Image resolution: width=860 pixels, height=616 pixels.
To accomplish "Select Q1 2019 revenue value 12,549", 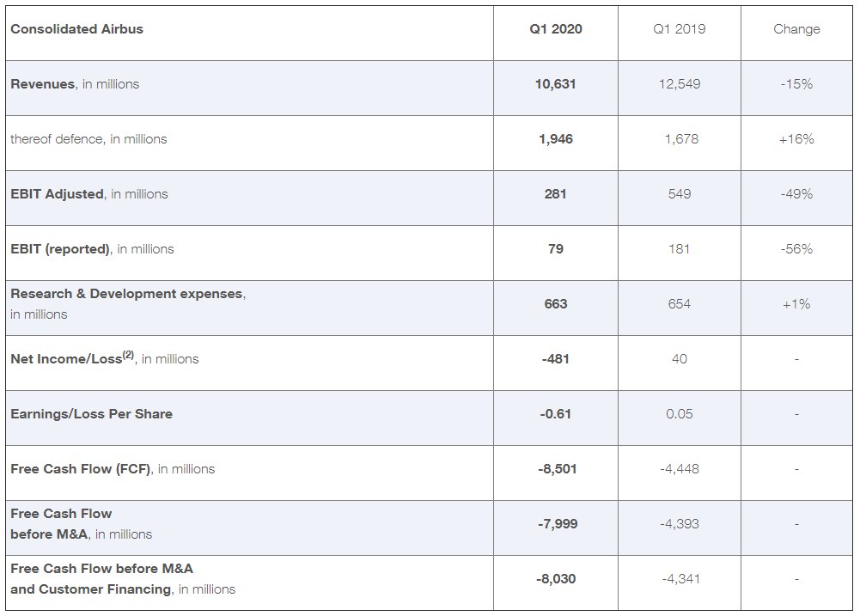I will (x=679, y=84).
